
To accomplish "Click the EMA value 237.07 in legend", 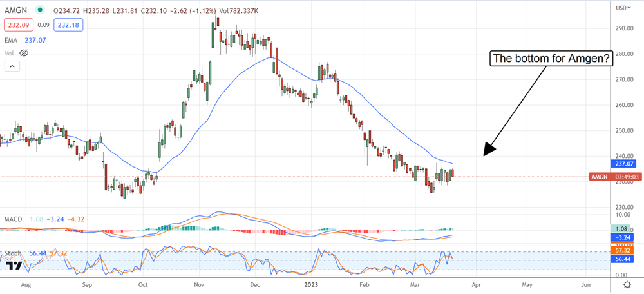I will 35,40.
